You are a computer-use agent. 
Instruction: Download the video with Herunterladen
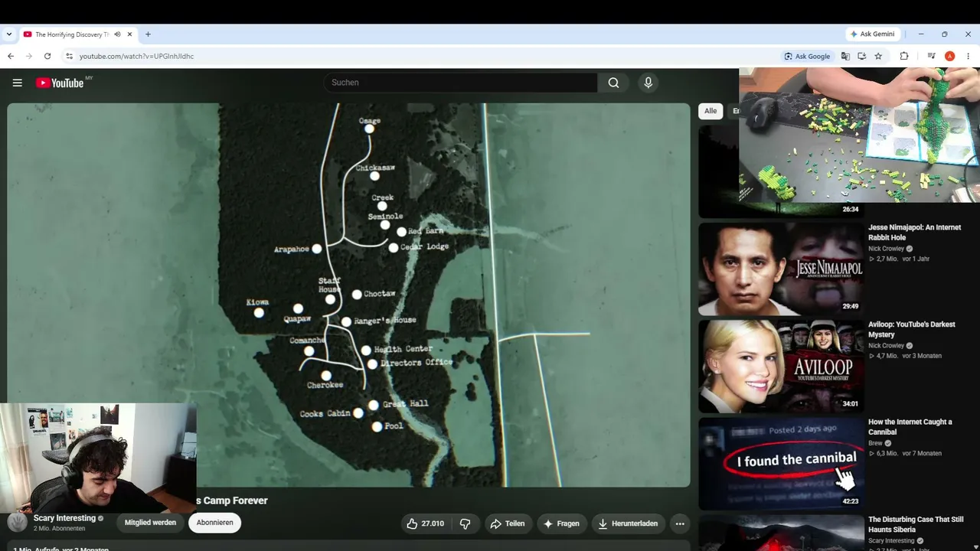pyautogui.click(x=628, y=523)
